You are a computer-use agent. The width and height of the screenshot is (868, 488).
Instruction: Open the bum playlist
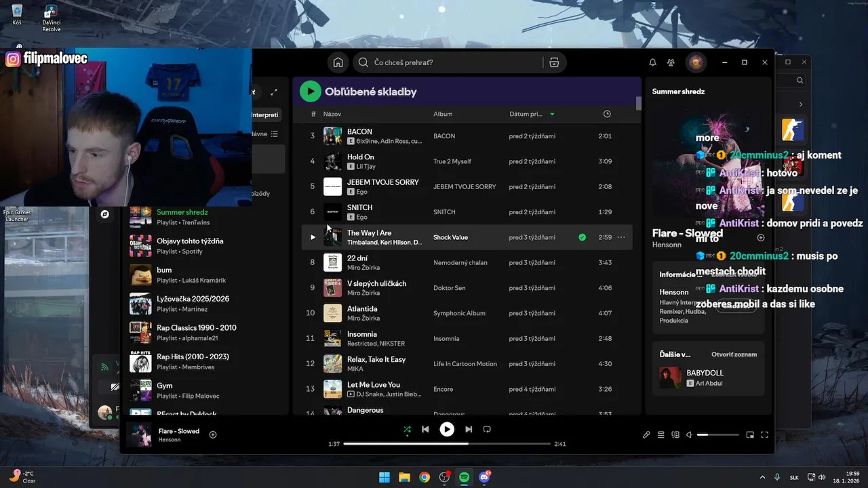[207, 274]
